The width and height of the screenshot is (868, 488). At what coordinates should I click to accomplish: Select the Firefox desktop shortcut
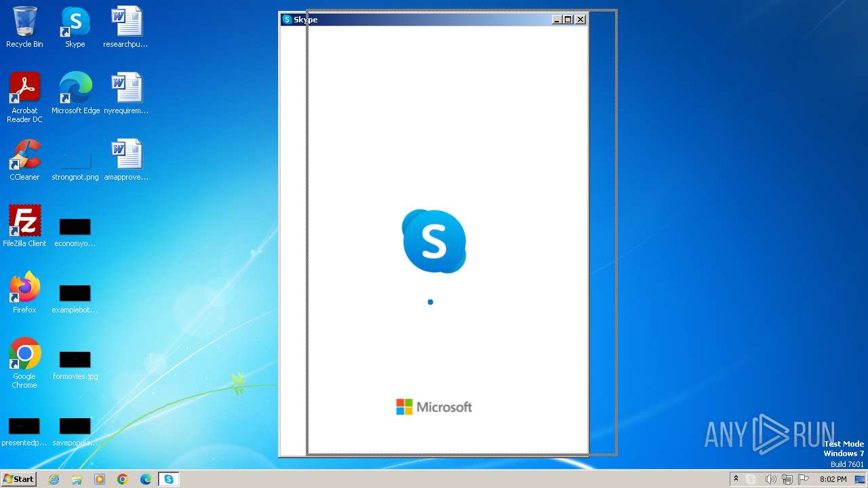coord(24,293)
